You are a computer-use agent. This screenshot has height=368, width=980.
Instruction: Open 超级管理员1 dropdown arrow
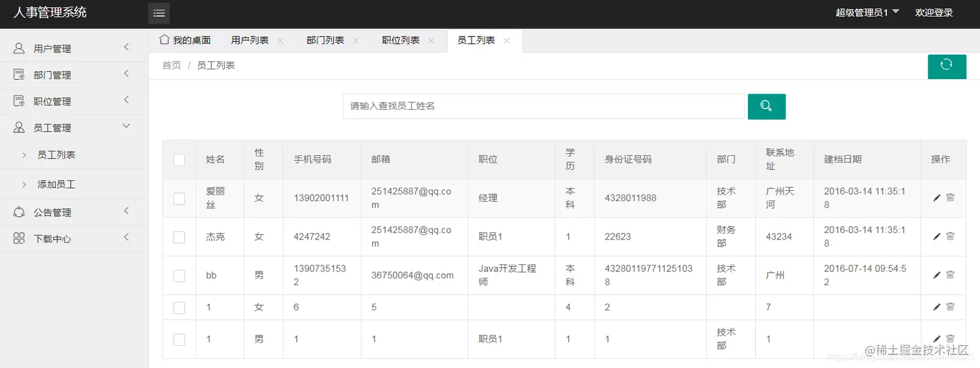coord(896,12)
